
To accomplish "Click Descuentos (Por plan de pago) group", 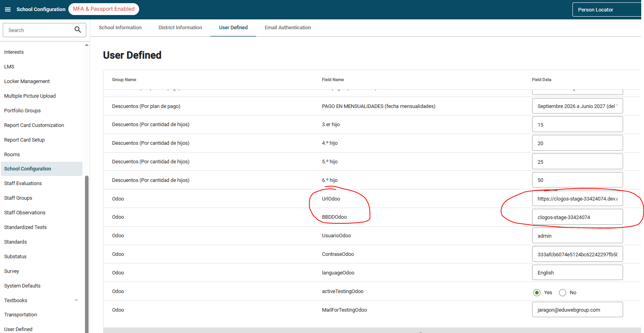I will [x=146, y=106].
